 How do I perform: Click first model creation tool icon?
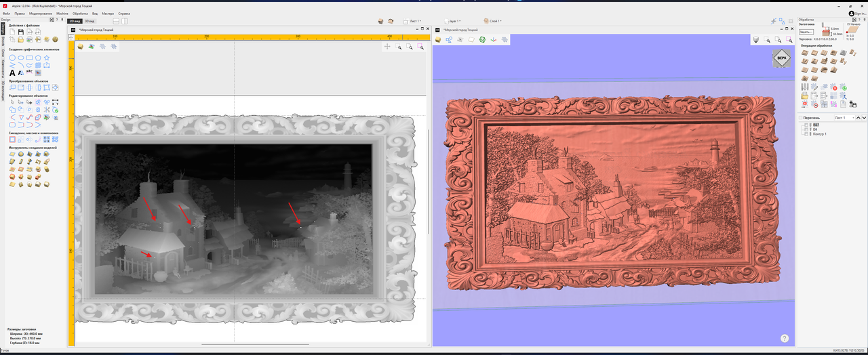point(12,154)
